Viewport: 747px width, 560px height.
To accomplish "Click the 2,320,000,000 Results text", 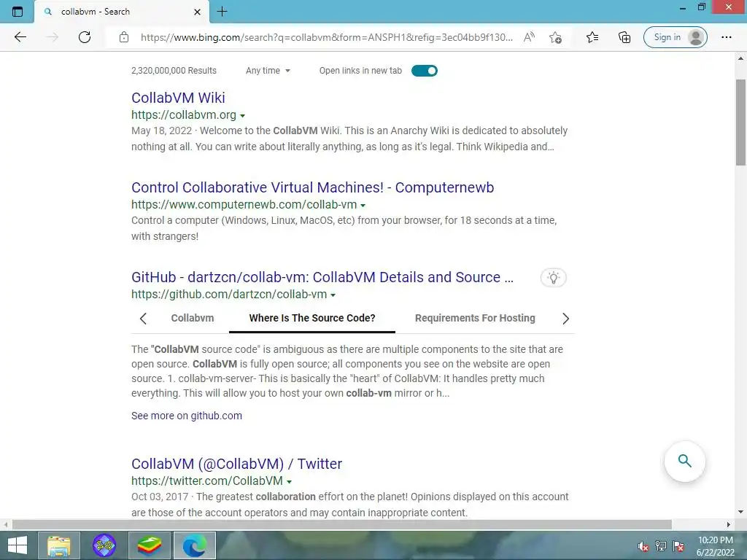I will 174,71.
